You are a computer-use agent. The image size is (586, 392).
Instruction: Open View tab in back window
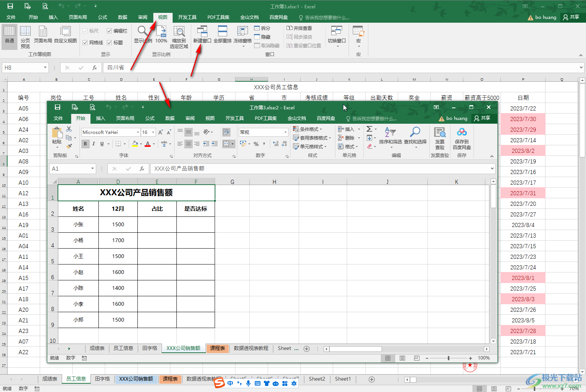(163, 17)
